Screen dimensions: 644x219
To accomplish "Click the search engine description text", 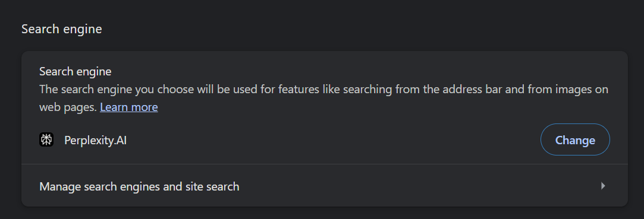I will 323,99.
